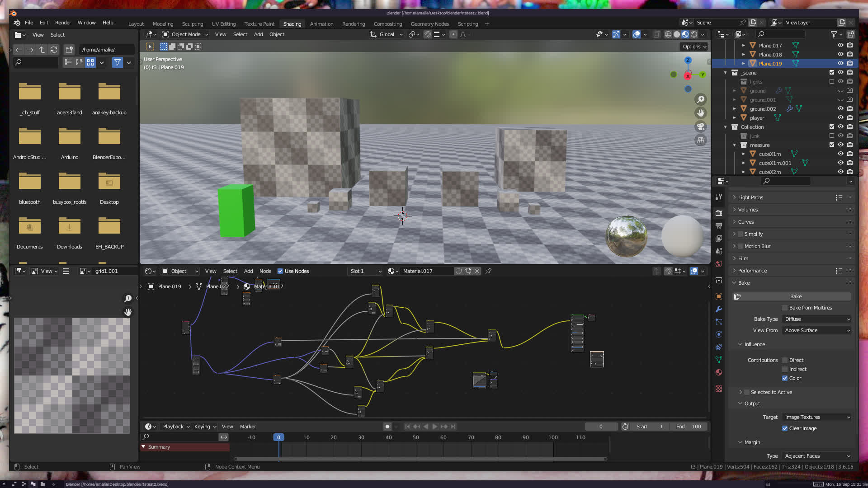Screen dimensions: 868x488
Task: Open the Bake Type Diffuse dropdown
Action: pos(817,319)
